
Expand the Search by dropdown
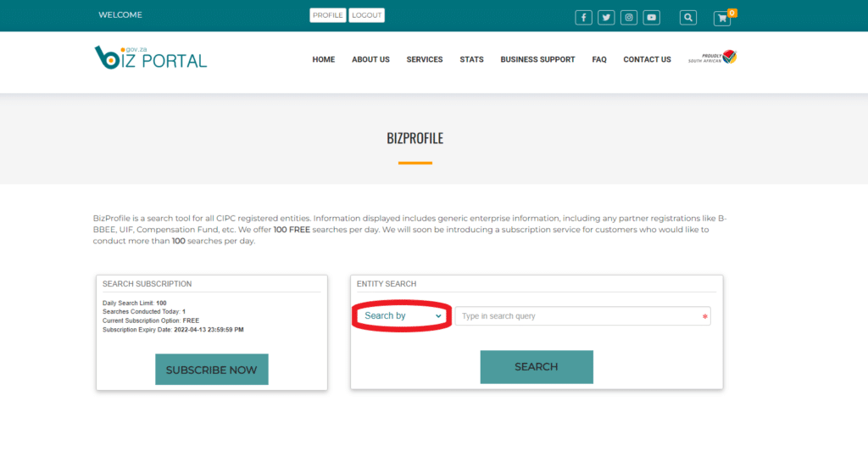click(x=403, y=315)
